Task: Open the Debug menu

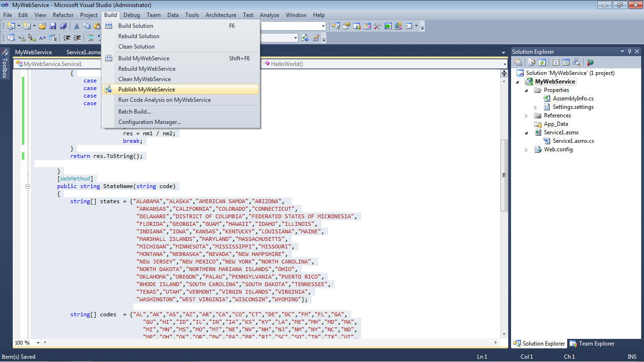Action: (x=132, y=15)
